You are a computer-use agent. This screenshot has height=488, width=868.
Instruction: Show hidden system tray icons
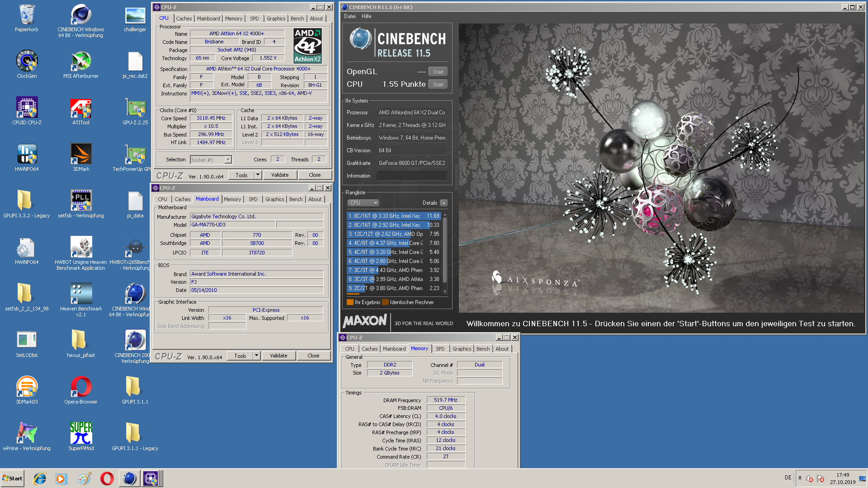coord(800,478)
